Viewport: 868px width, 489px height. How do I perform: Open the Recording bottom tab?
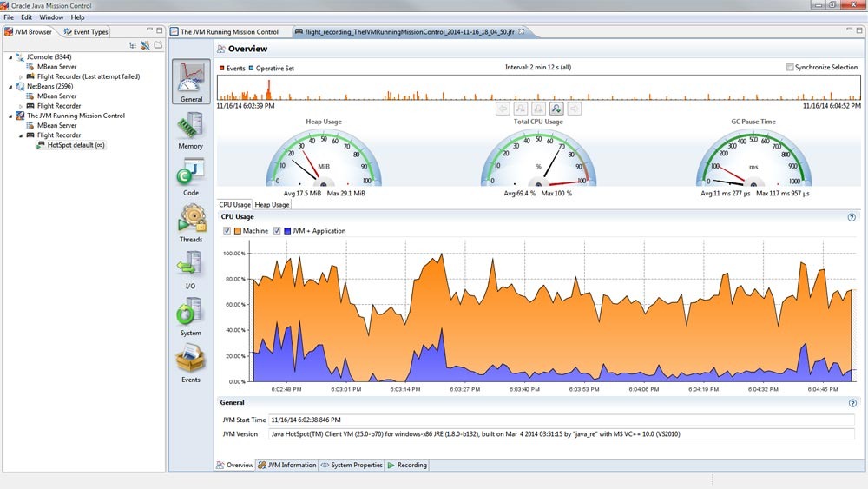point(407,466)
